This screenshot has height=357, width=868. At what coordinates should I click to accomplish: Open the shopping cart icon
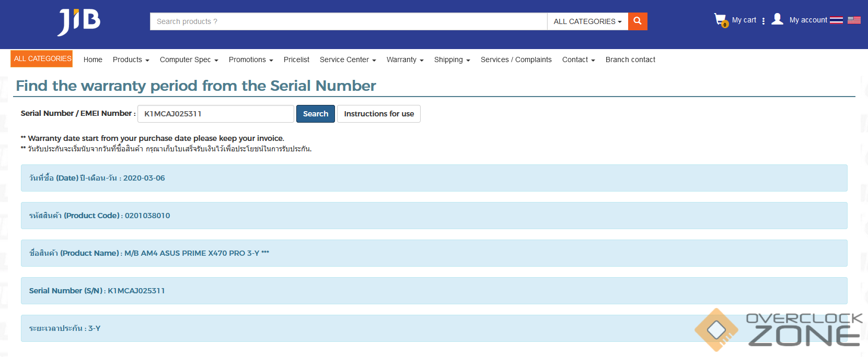[x=721, y=20]
